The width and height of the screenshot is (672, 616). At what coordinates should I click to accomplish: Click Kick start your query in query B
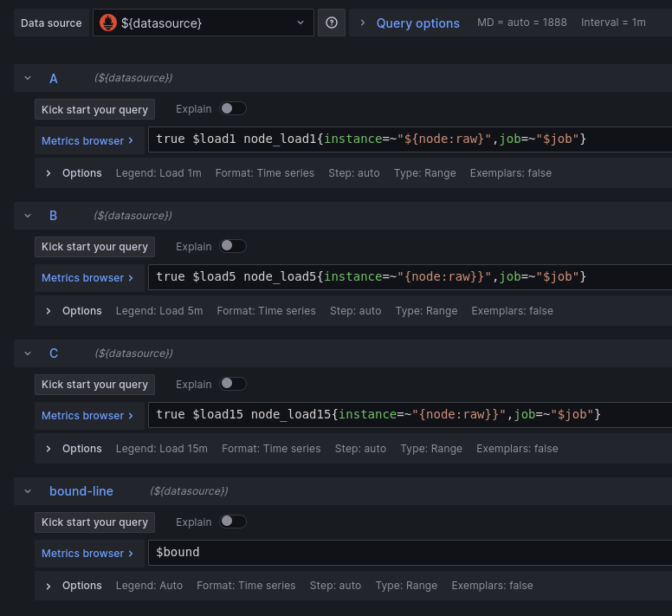click(x=94, y=247)
